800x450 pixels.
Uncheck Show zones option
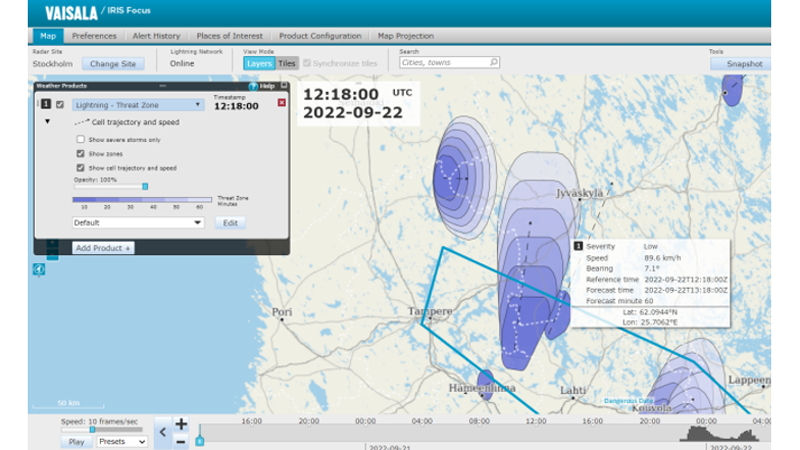[x=81, y=154]
